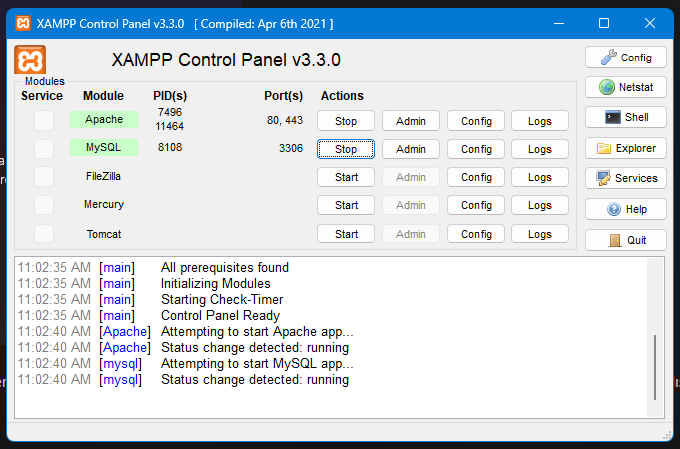Open Help with question mark icon
680x449 pixels.
(x=625, y=210)
